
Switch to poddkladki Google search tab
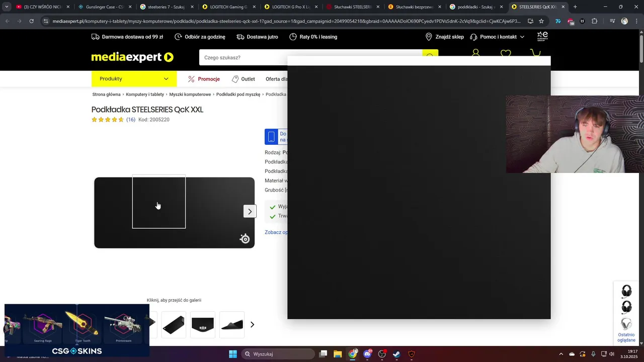pos(476,7)
